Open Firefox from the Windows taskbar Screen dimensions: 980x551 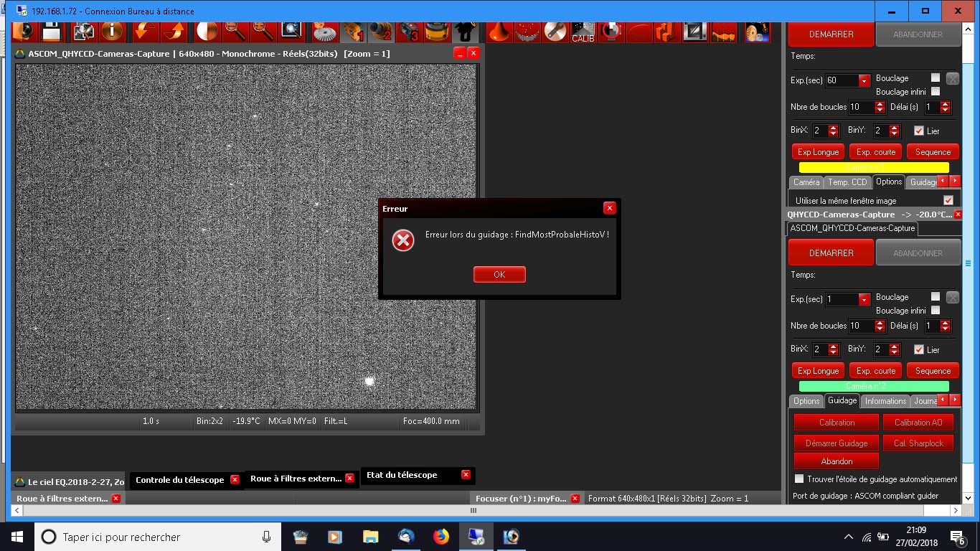click(440, 537)
